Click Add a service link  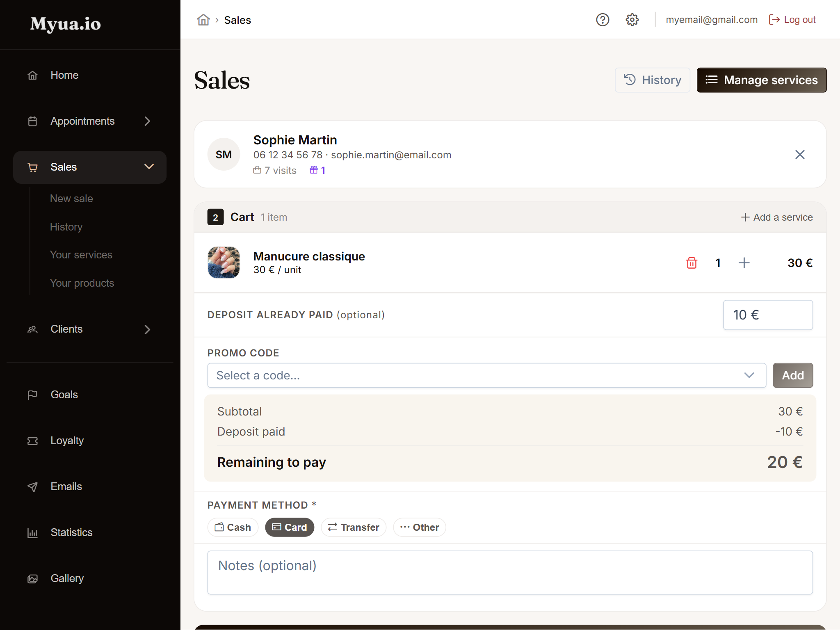777,217
